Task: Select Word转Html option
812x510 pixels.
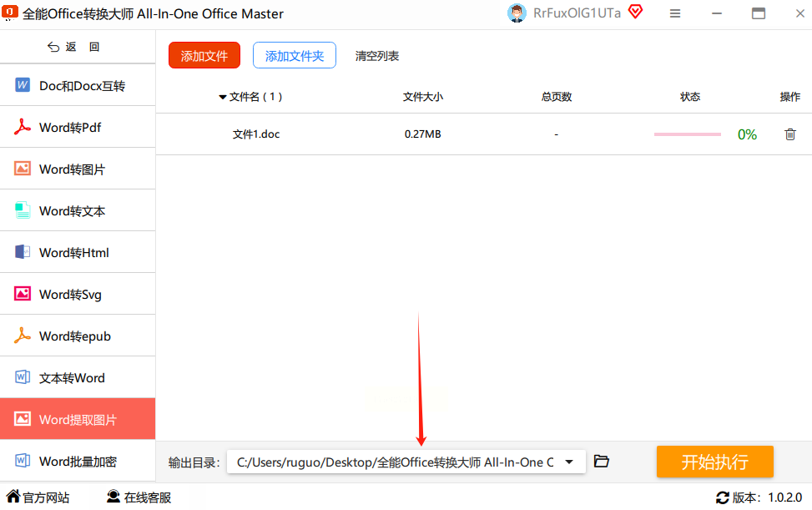Action: (x=78, y=252)
